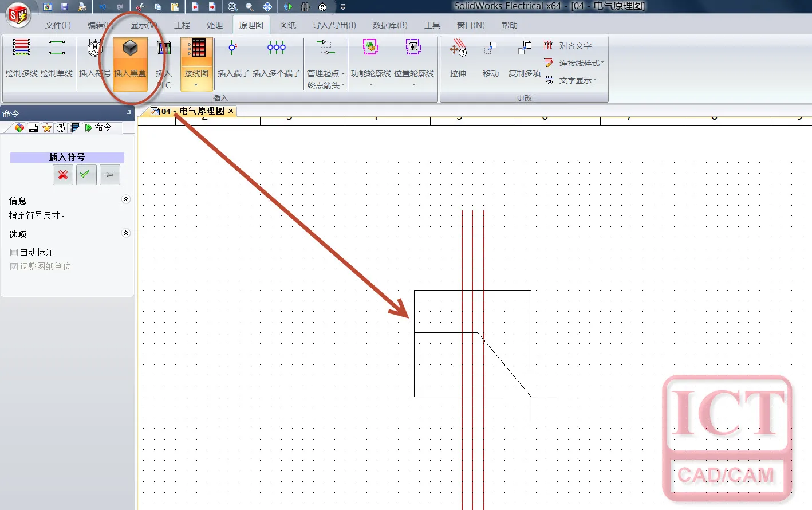Screen dimensions: 812x510
Task: Select the 绘制多线 draw multi-wire tool
Action: tap(22, 58)
